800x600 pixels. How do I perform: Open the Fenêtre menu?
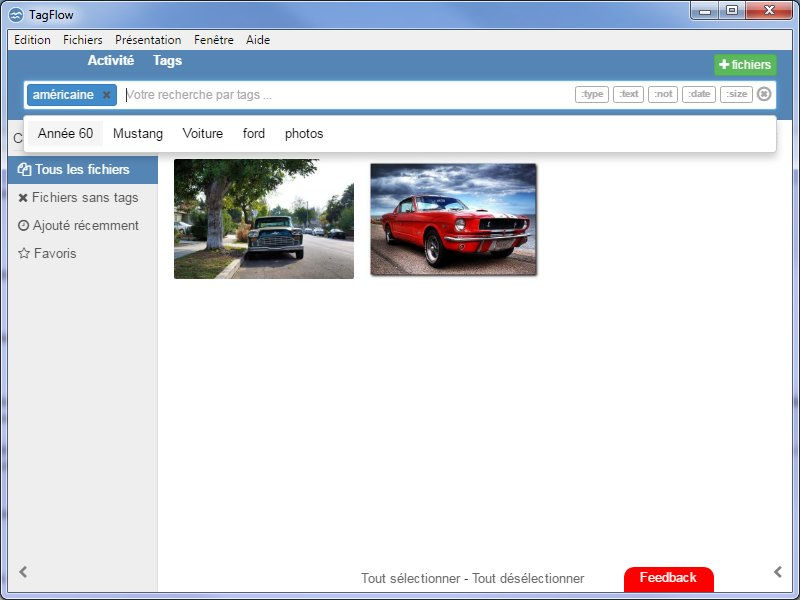(214, 40)
